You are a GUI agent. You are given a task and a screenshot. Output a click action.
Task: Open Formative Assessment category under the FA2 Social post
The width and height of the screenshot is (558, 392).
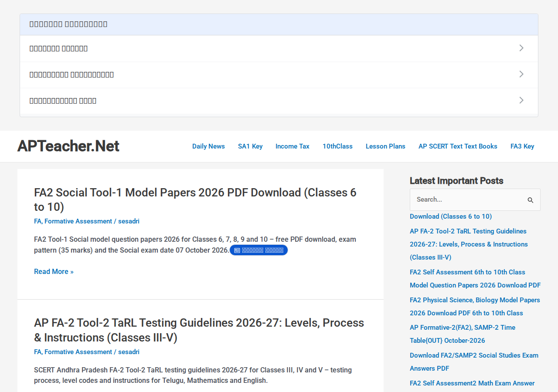pyautogui.click(x=78, y=221)
